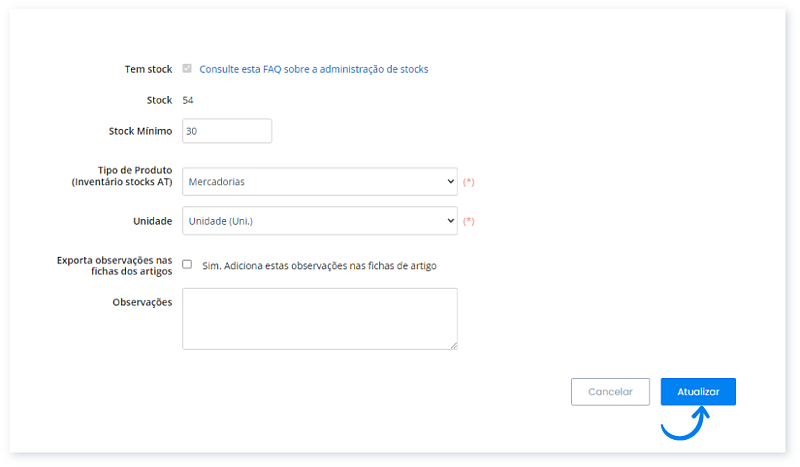Screen dimensions: 800x467
Task: Click the 'Sim. Adiciona estas observações' label text
Action: 319,266
